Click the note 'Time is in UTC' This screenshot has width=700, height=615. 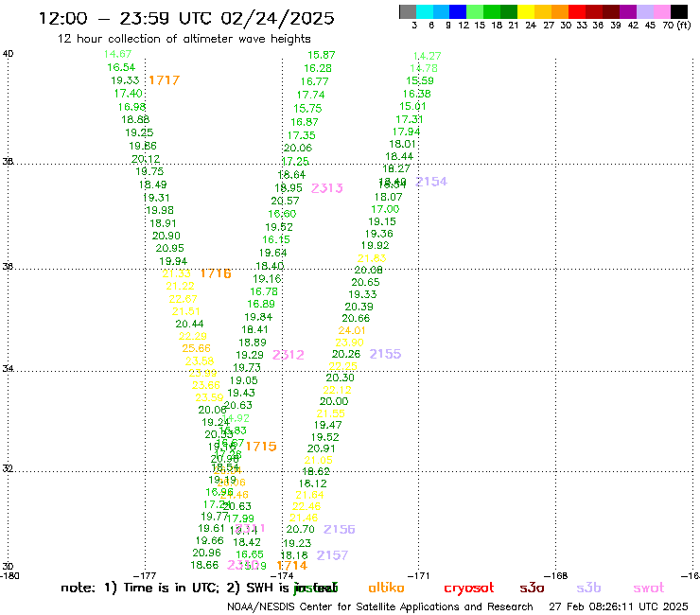pyautogui.click(x=171, y=588)
